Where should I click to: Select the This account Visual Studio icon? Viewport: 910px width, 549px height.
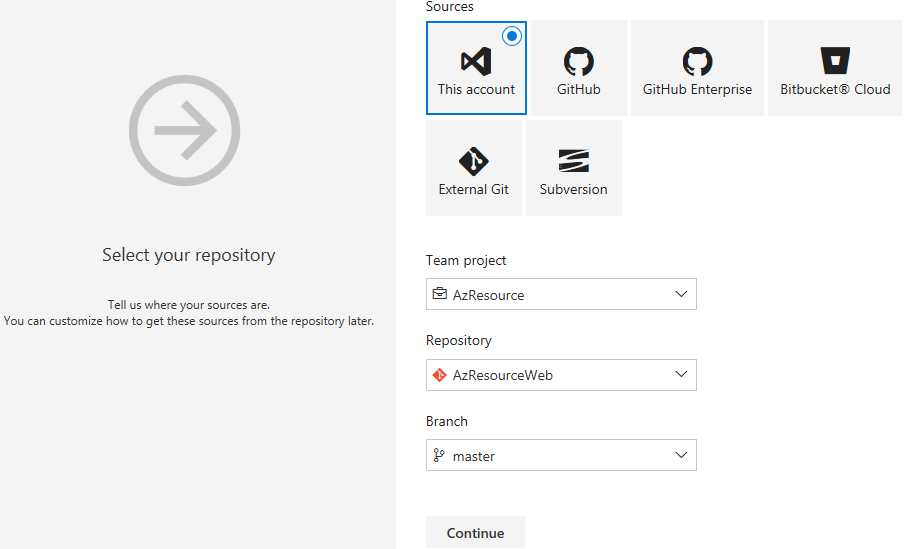point(476,61)
